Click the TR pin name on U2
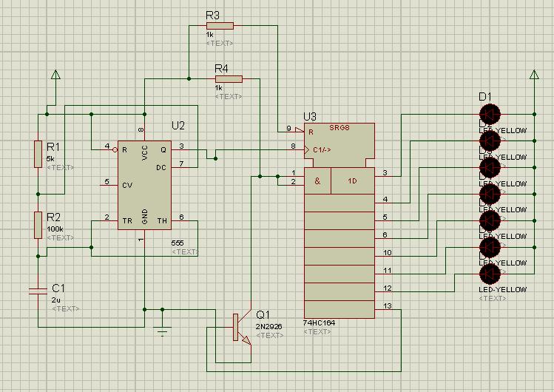554x392 pixels. (127, 220)
